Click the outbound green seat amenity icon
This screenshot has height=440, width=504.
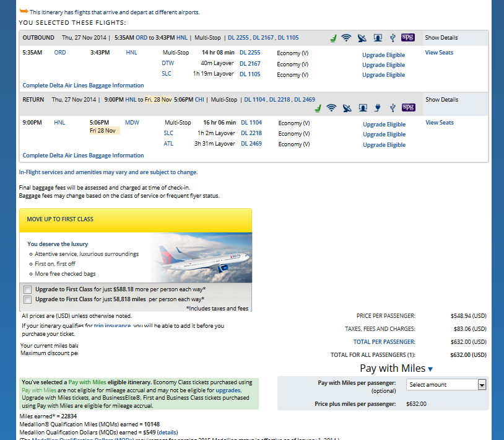tap(332, 38)
